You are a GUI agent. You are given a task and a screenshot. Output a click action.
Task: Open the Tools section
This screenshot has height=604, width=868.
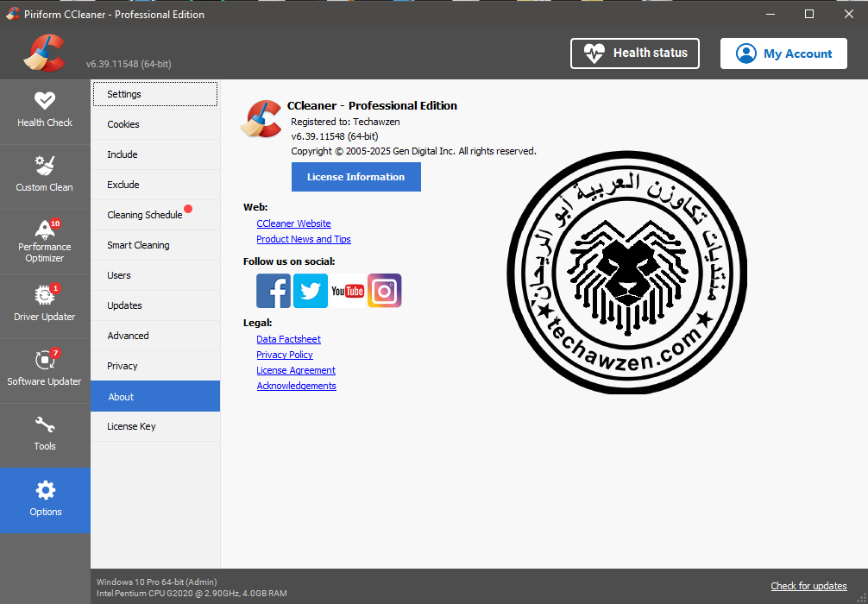tap(45, 436)
